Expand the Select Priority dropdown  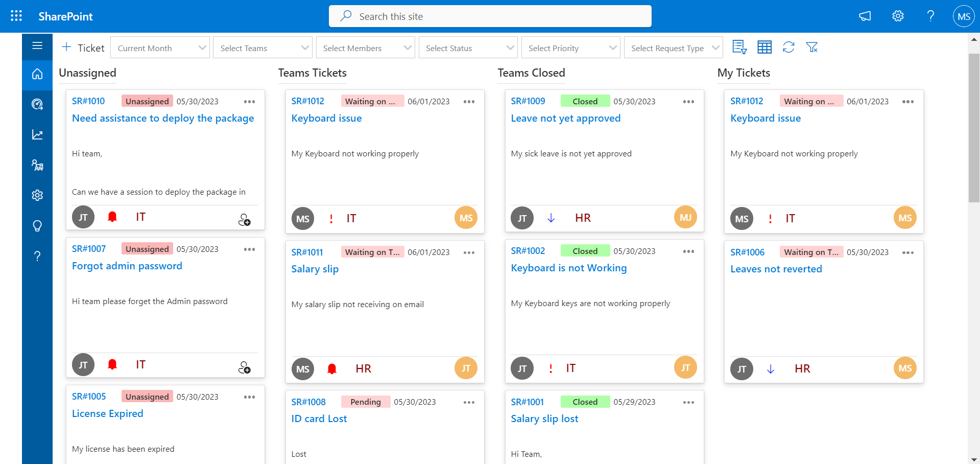571,48
